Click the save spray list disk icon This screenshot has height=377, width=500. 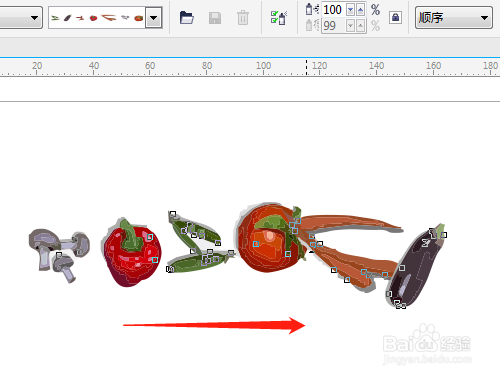click(215, 18)
